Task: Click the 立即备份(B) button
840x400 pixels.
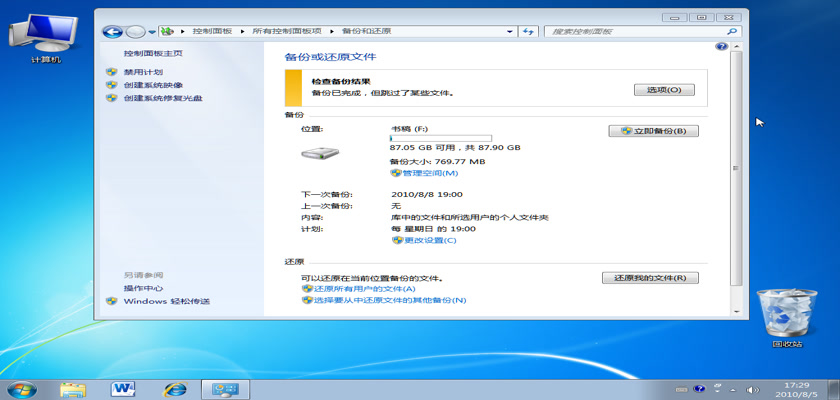Action: click(653, 131)
